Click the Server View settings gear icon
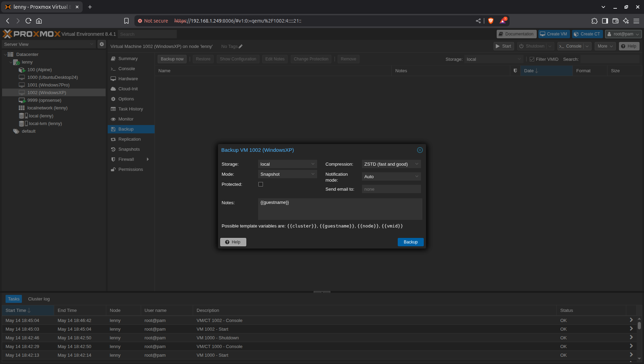This screenshot has width=644, height=364. [101, 44]
